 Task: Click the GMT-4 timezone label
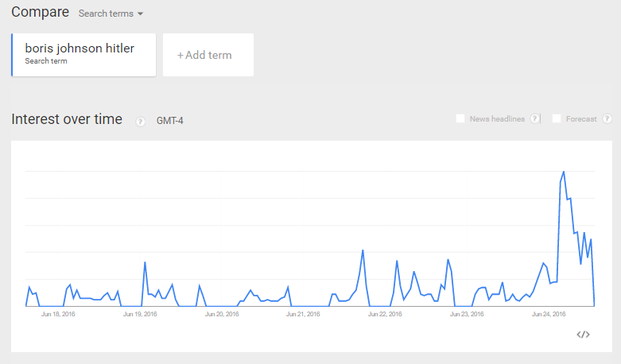pyautogui.click(x=170, y=121)
